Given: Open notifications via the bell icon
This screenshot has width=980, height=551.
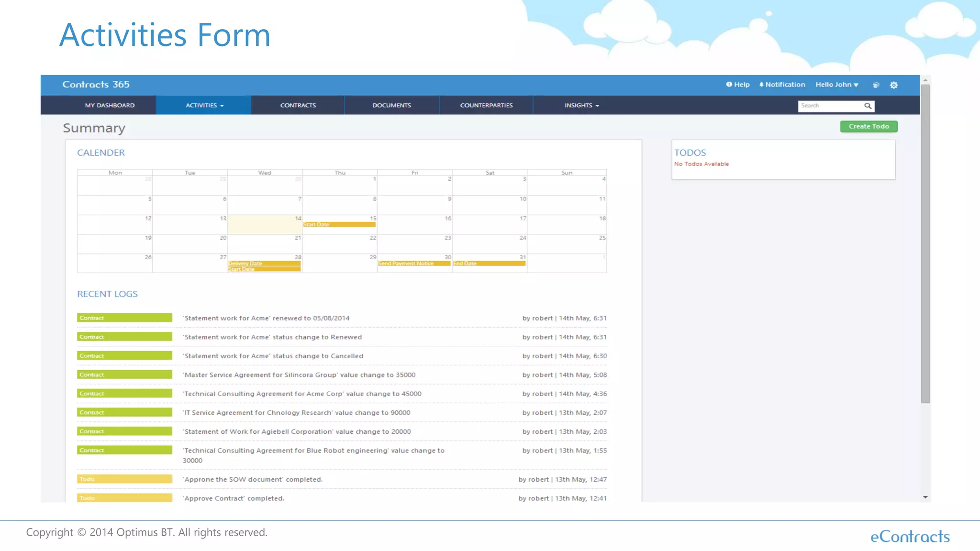Looking at the screenshot, I should [761, 85].
